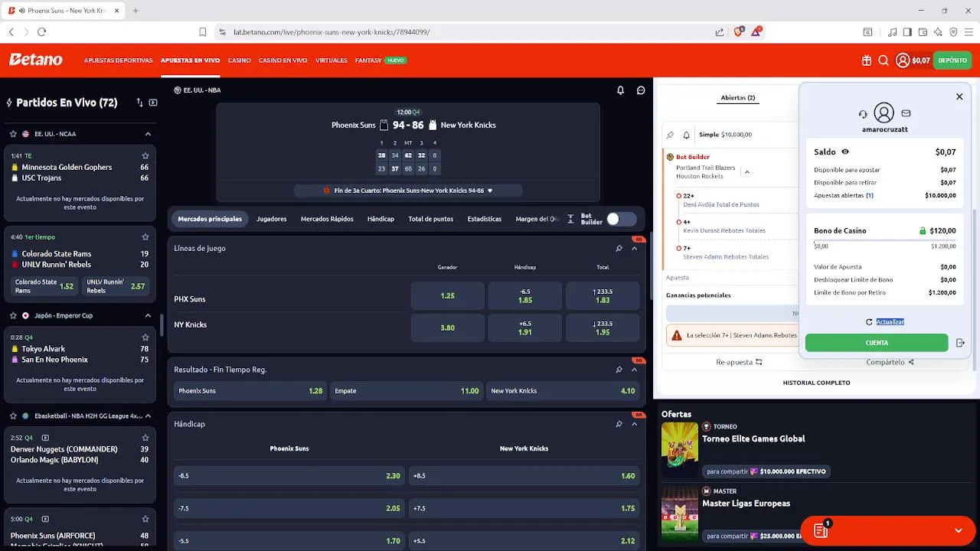Switch to Estadísticas tab

click(485, 219)
